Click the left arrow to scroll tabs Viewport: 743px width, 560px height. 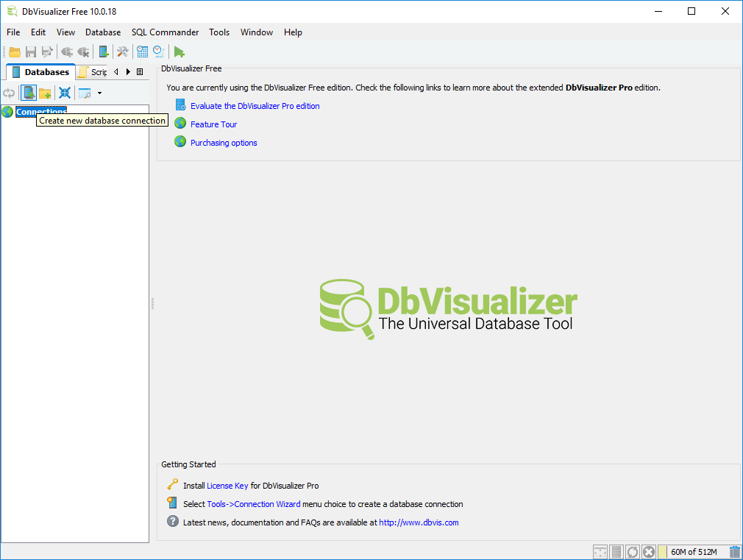click(116, 72)
